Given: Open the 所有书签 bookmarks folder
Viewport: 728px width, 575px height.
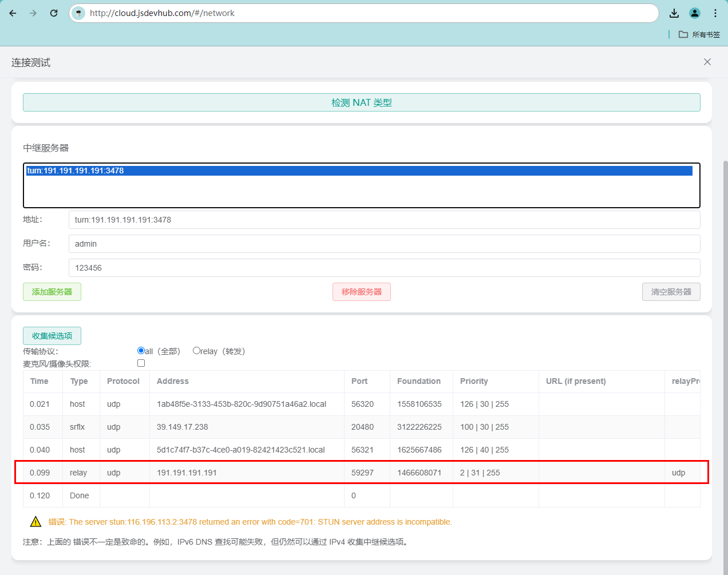Looking at the screenshot, I should coord(699,34).
